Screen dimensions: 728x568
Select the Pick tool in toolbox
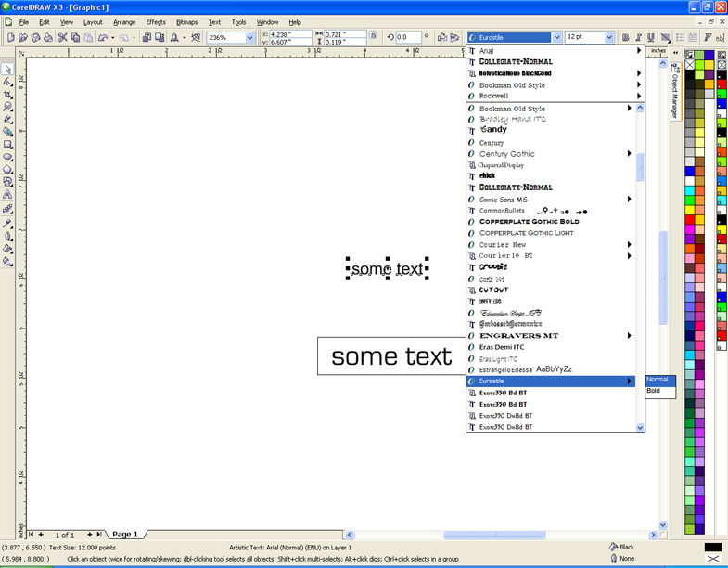[x=7, y=70]
